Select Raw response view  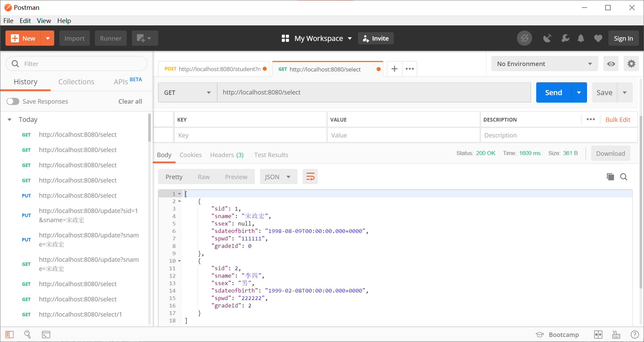204,177
